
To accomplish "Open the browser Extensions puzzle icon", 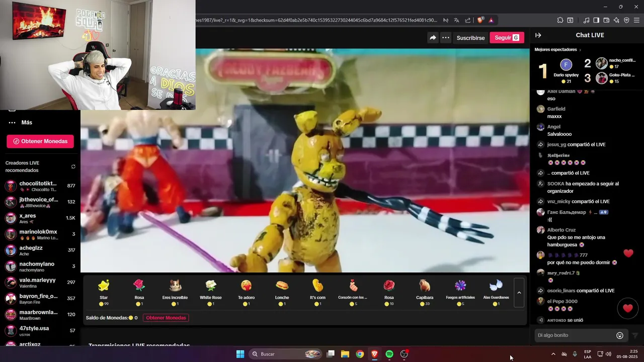I will tap(560, 20).
